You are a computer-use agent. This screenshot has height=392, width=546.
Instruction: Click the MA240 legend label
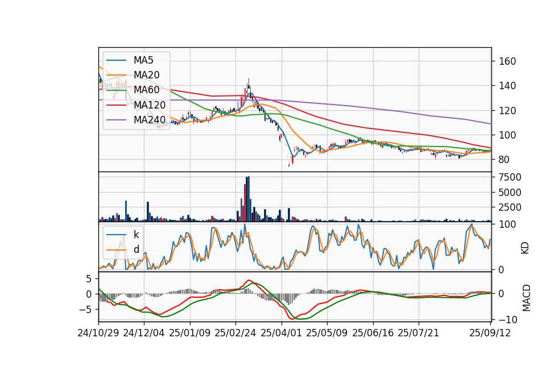[x=150, y=120]
